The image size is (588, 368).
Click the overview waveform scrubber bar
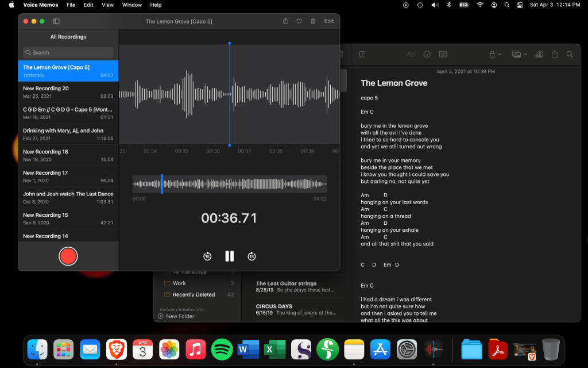[230, 185]
